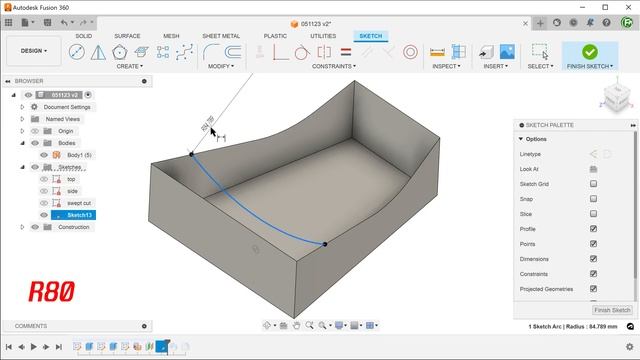Play the timeline

click(33, 347)
